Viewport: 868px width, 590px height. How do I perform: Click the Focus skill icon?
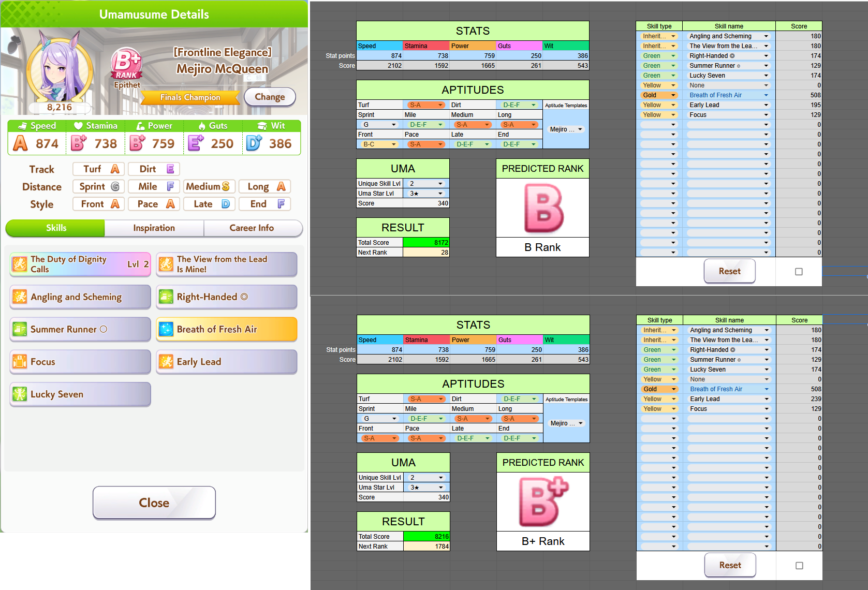tap(20, 362)
